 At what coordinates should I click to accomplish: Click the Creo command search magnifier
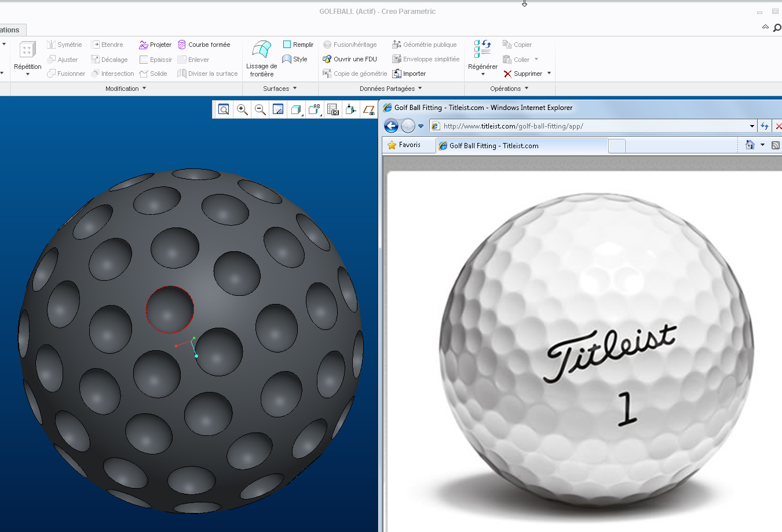(x=777, y=27)
